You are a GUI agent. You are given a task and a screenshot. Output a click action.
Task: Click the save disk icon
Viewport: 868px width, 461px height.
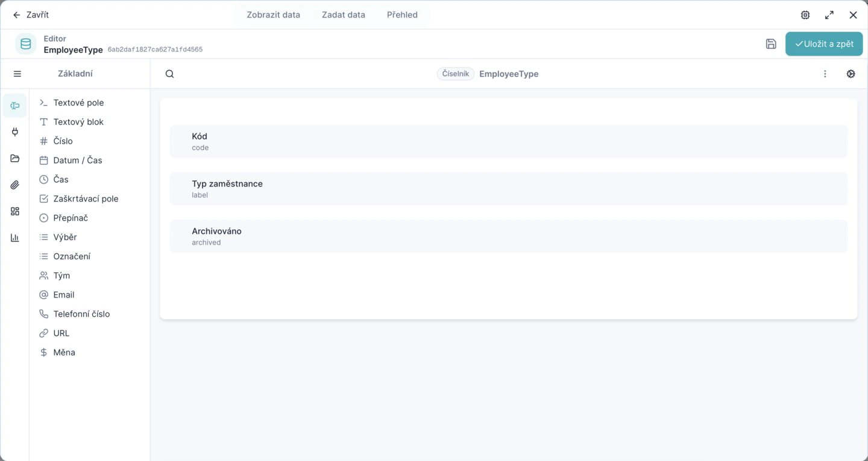tap(771, 43)
